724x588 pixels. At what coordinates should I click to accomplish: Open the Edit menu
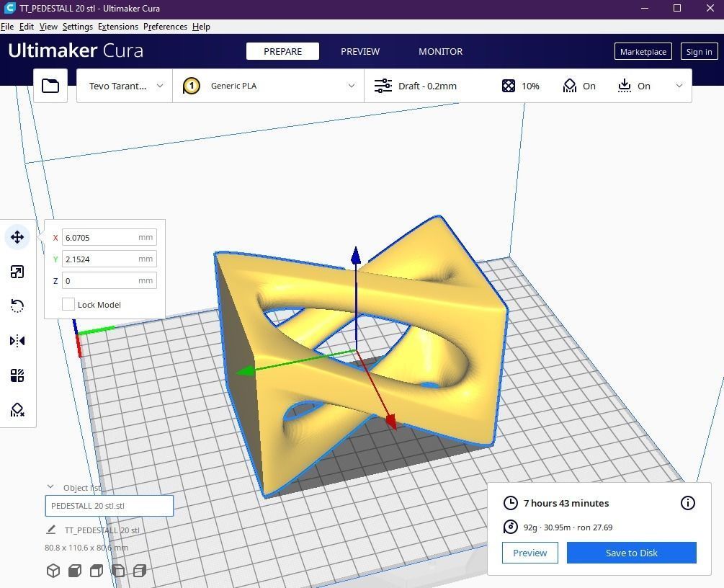(27, 27)
